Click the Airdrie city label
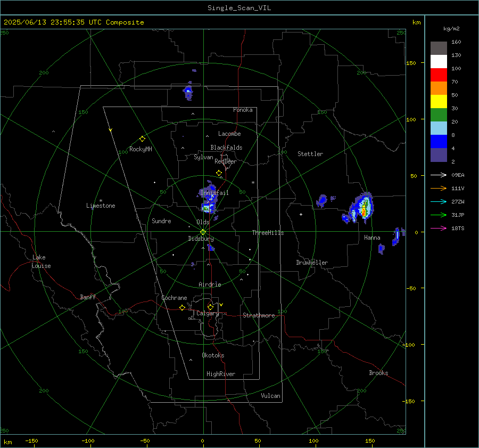Screen dimensions: 479x448 coord(210,284)
